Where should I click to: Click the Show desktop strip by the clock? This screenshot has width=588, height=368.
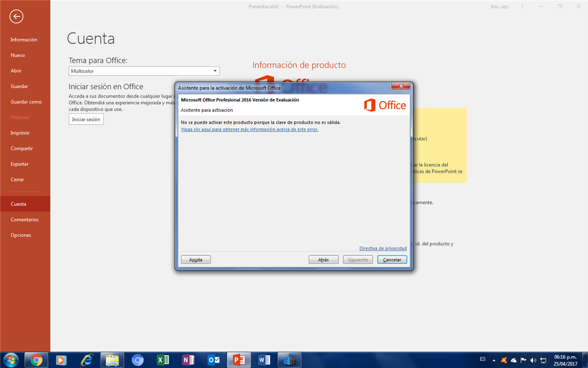[x=585, y=360]
